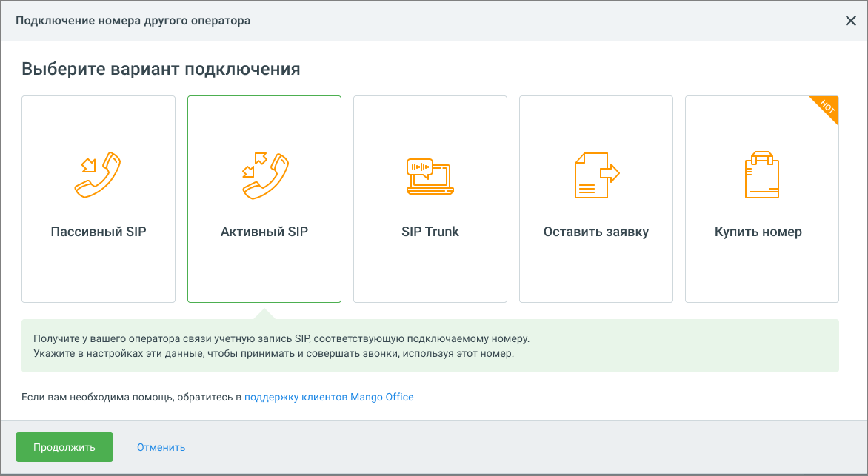Image resolution: width=868 pixels, height=476 pixels.
Task: Choose the "SIP Trunk" label
Action: point(430,232)
